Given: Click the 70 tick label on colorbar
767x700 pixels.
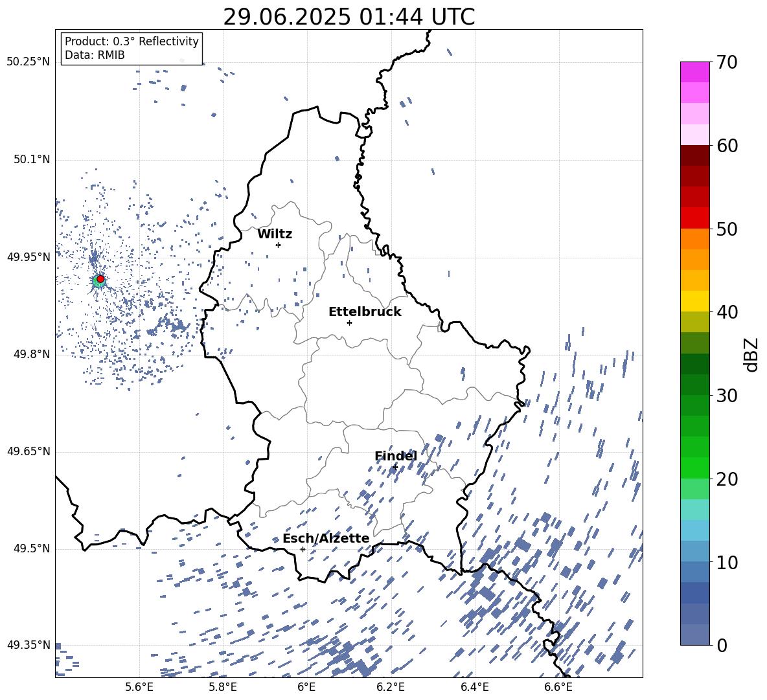Looking at the screenshot, I should pos(727,62).
